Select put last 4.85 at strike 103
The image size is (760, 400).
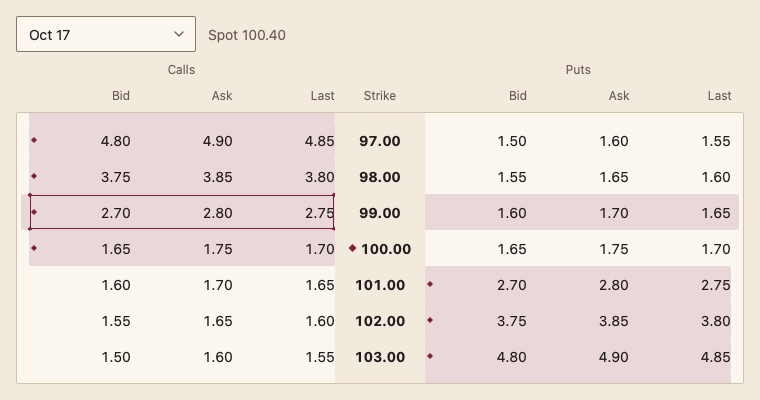coord(715,357)
